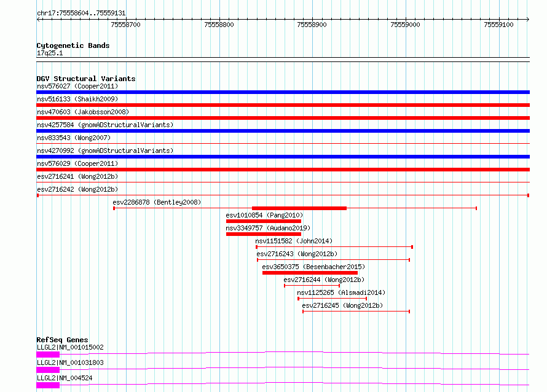Click esv2716242 (Wong2012b) variant label
Viewport: 547px width, 392px height.
77,189
